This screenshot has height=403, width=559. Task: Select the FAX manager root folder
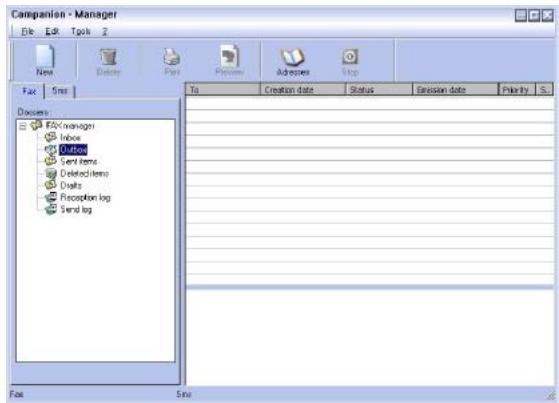point(70,126)
